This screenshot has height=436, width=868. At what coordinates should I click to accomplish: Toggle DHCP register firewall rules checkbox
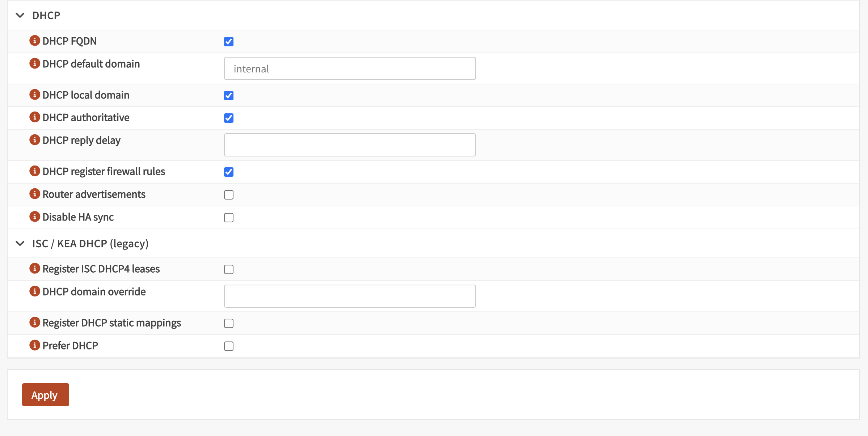click(229, 172)
